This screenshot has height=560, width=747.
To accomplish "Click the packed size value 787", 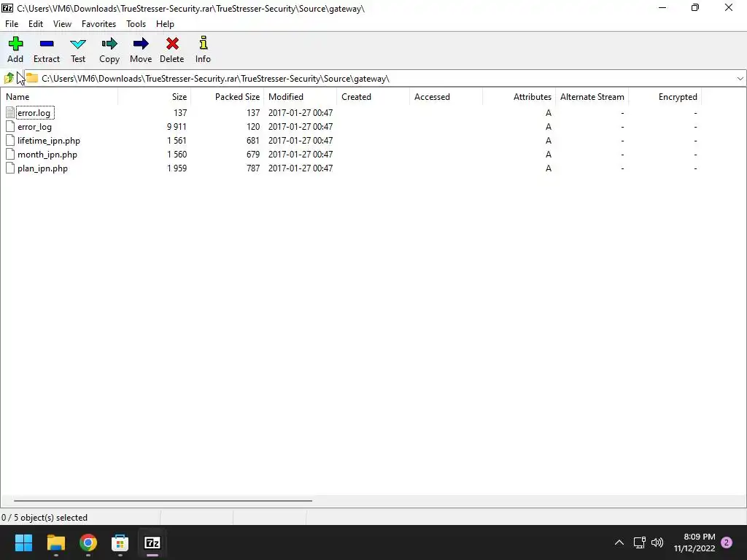I will click(253, 168).
